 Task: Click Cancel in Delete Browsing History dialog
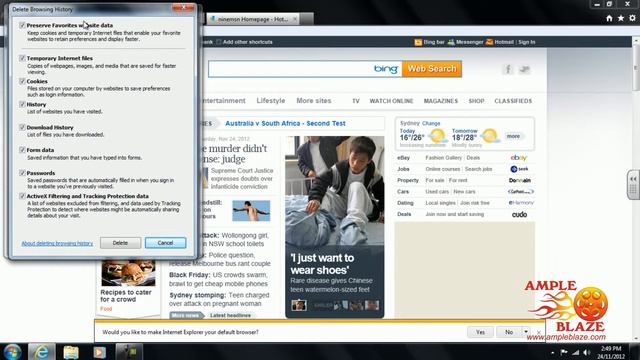[165, 243]
